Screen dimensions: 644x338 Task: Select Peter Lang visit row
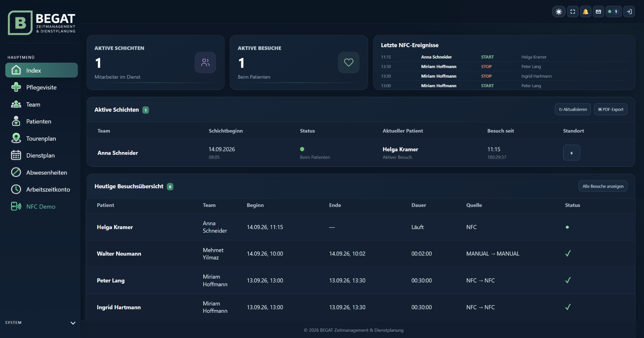tap(361, 280)
